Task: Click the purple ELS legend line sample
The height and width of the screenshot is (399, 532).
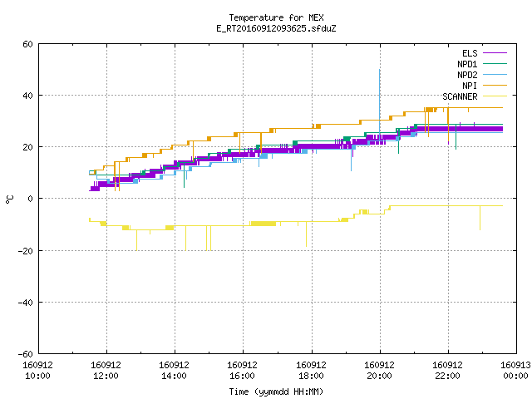Action: tap(495, 53)
